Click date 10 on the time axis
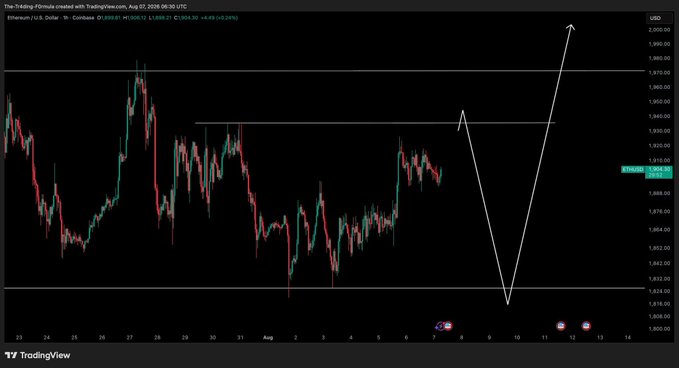The height and width of the screenshot is (368, 679). pyautogui.click(x=517, y=337)
